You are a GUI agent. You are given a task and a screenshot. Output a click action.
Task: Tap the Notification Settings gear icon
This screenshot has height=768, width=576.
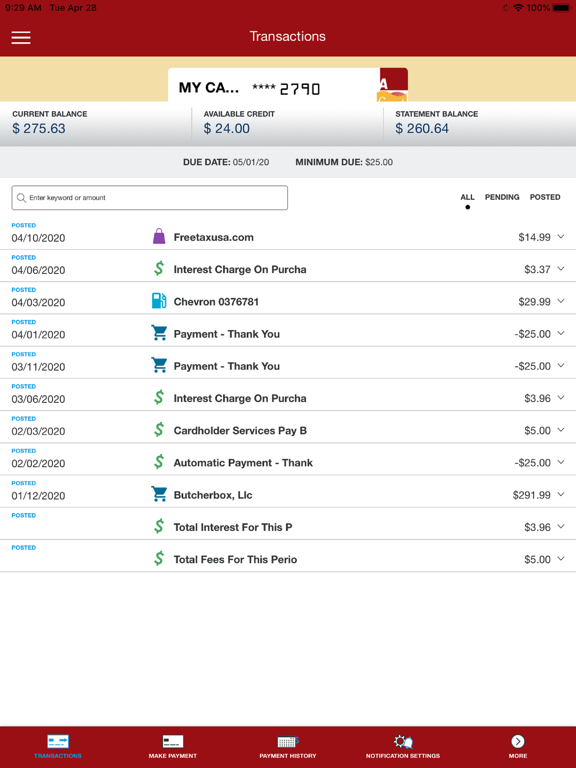[x=403, y=741]
